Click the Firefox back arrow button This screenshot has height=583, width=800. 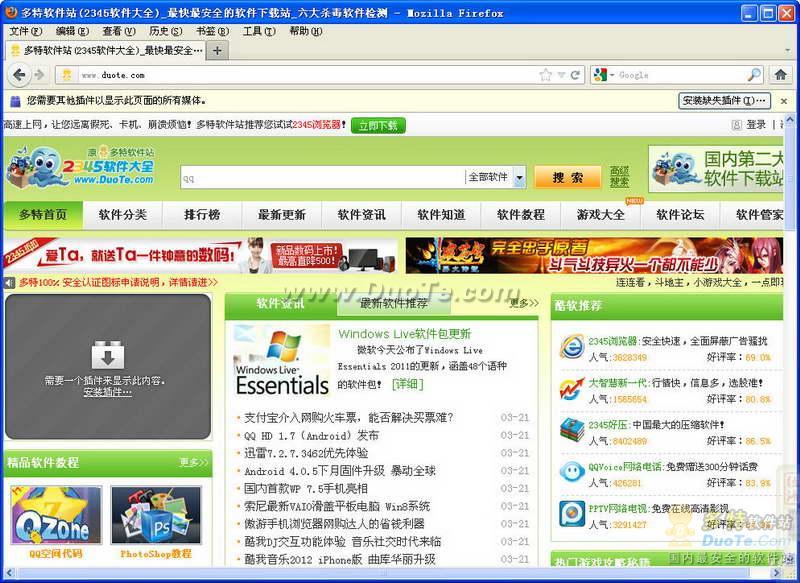(x=19, y=75)
